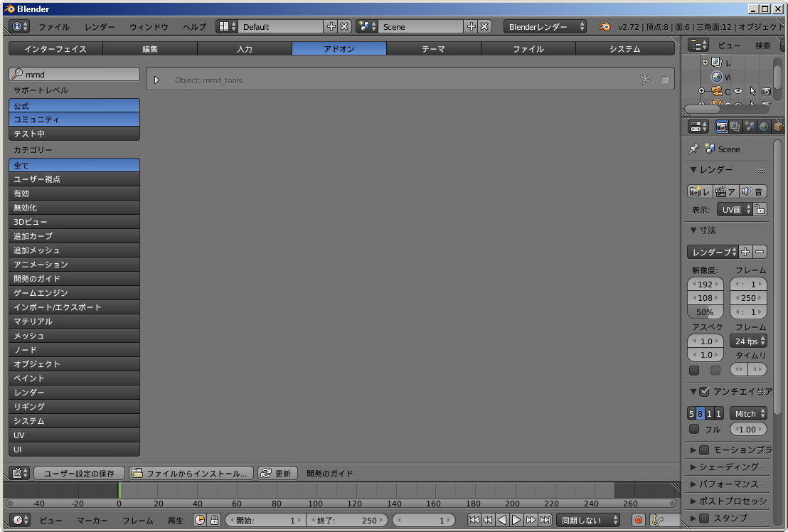This screenshot has height=532, width=788.
Task: Toggle the stamp panel checkbox
Action: (705, 518)
